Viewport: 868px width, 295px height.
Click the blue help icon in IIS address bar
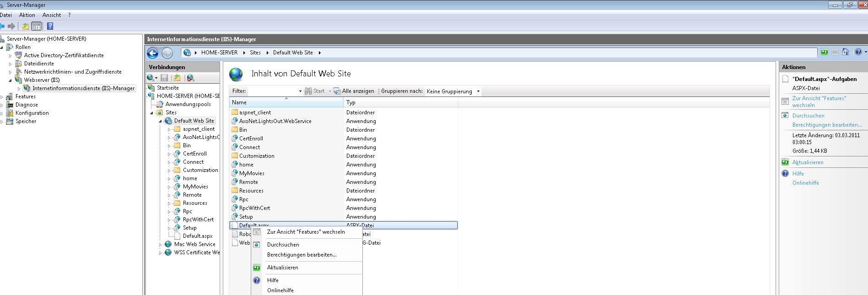pyautogui.click(x=858, y=52)
